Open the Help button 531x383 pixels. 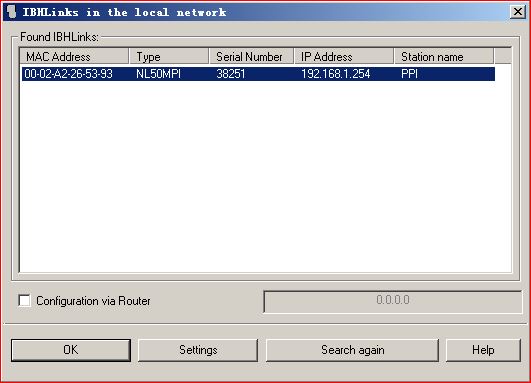(x=483, y=350)
